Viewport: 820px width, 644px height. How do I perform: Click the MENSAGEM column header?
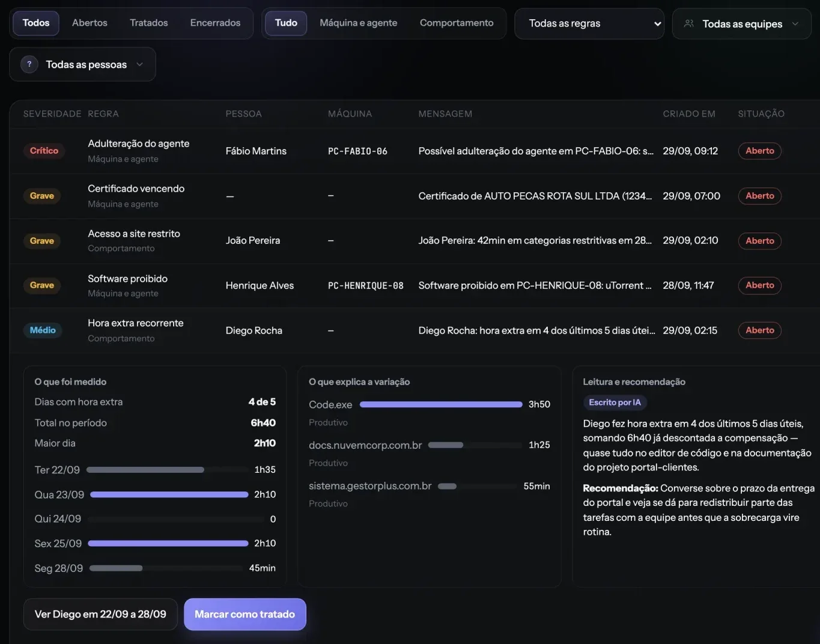(x=445, y=114)
